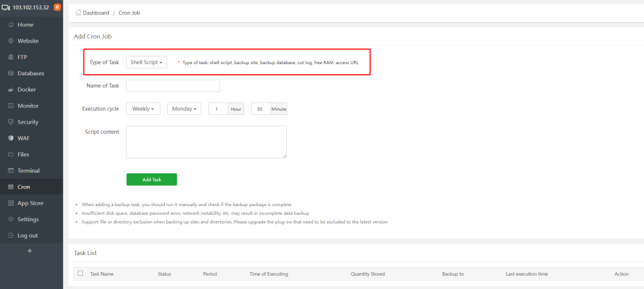Click the Home icon in sidebar

pyautogui.click(x=11, y=25)
